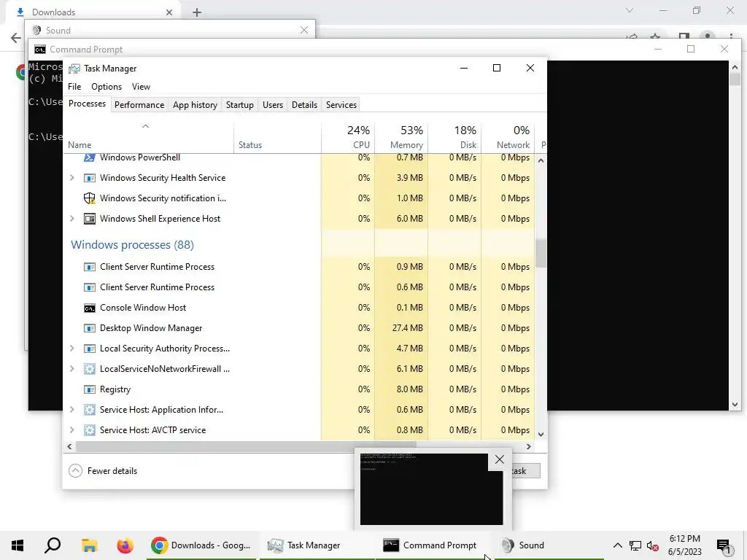
Task: Click Command Prompt window scroll-down arrow
Action: click(735, 405)
